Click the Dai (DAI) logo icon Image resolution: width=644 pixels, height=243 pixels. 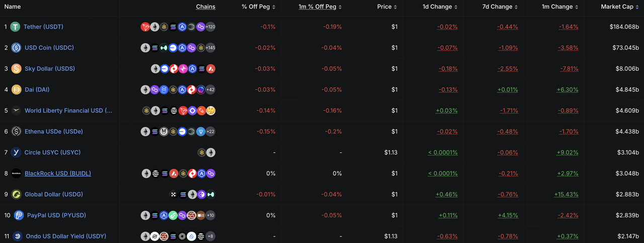[16, 90]
